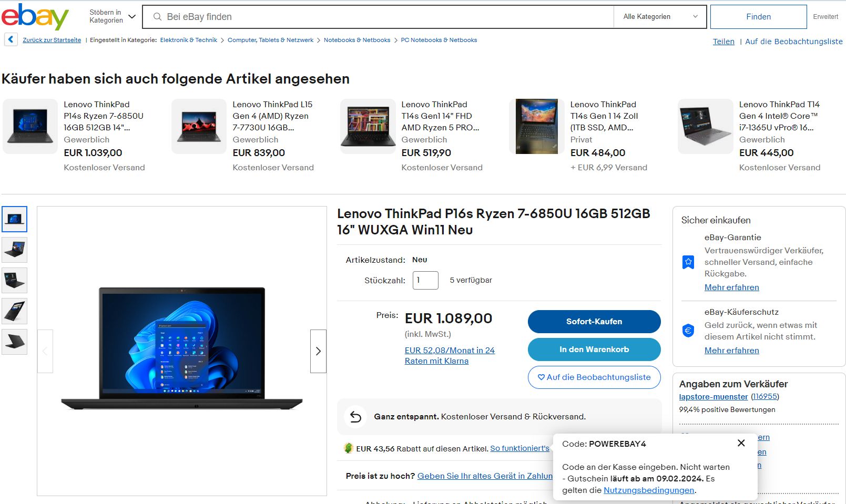The width and height of the screenshot is (846, 504).
Task: Open seller feedback score 116955 link
Action: point(765,397)
